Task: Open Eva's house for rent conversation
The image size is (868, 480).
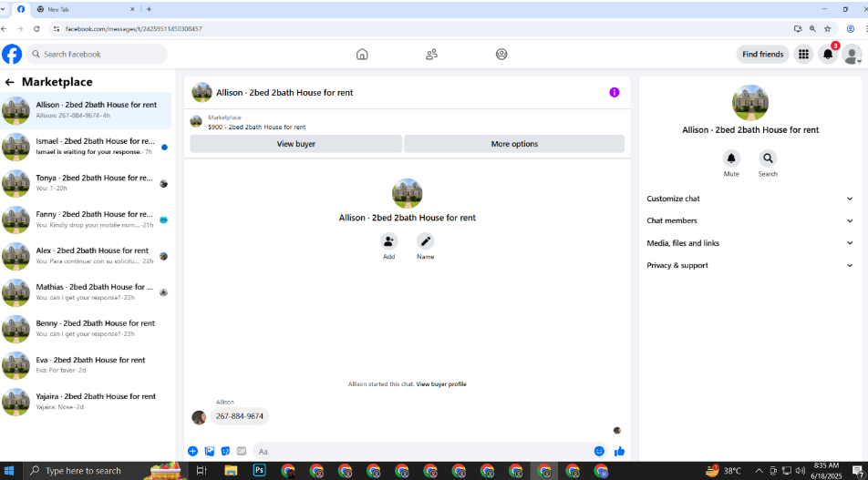Action: (86, 366)
